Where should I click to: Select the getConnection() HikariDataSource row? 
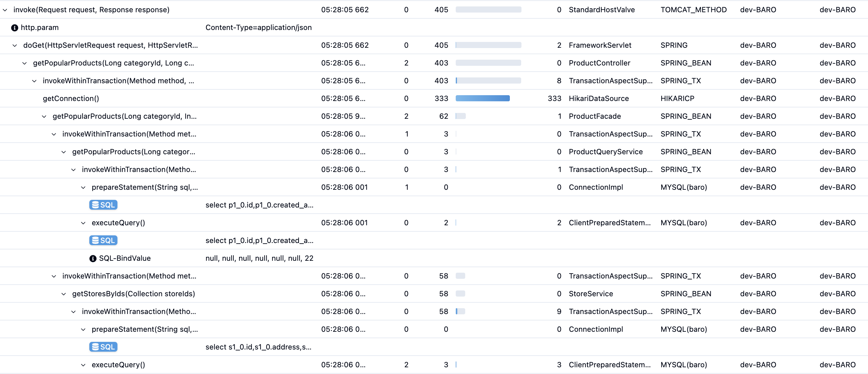[x=71, y=99]
